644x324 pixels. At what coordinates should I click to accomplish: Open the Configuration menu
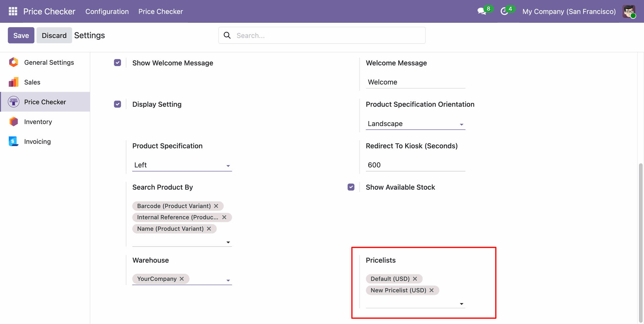[x=107, y=11]
